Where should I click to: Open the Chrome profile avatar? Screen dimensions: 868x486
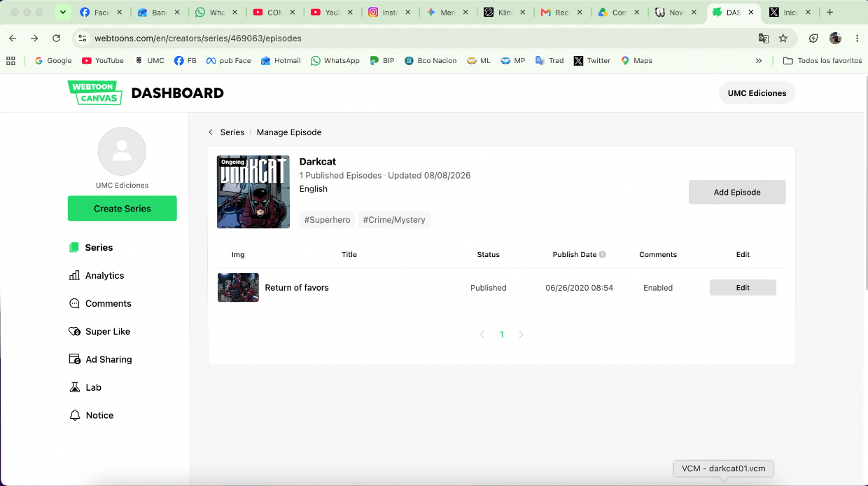tap(835, 39)
